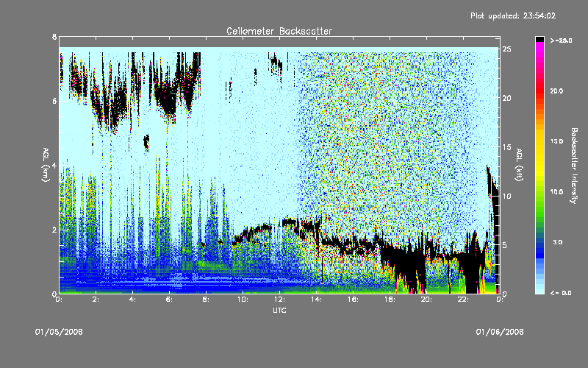
Task: Click the '8:' hour tick on time axis
Action: click(207, 300)
